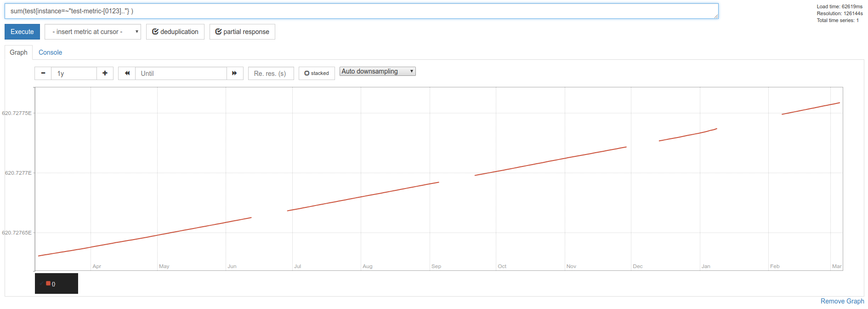Click the Load time 62619ms text
This screenshot has width=868, height=309.
pyautogui.click(x=840, y=6)
